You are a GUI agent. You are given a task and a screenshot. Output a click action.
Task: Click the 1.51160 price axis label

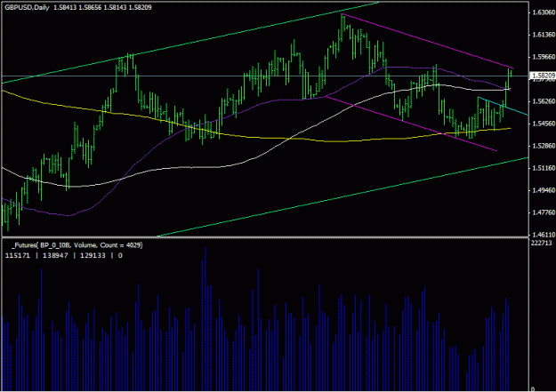544,168
